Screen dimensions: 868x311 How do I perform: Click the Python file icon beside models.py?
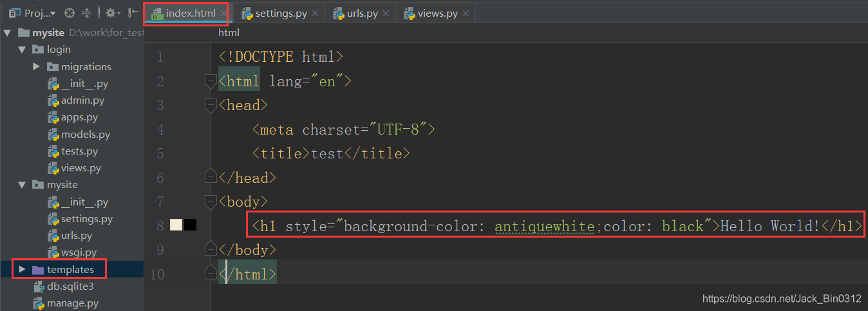coord(53,135)
